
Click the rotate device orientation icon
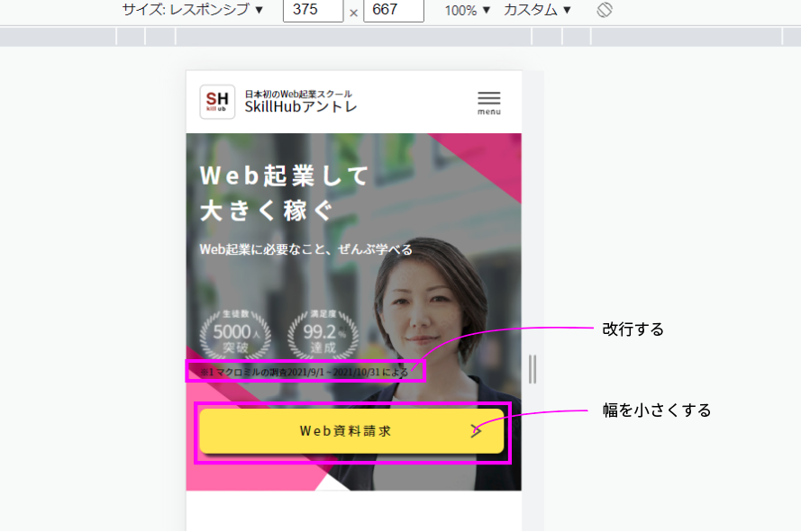coord(605,10)
